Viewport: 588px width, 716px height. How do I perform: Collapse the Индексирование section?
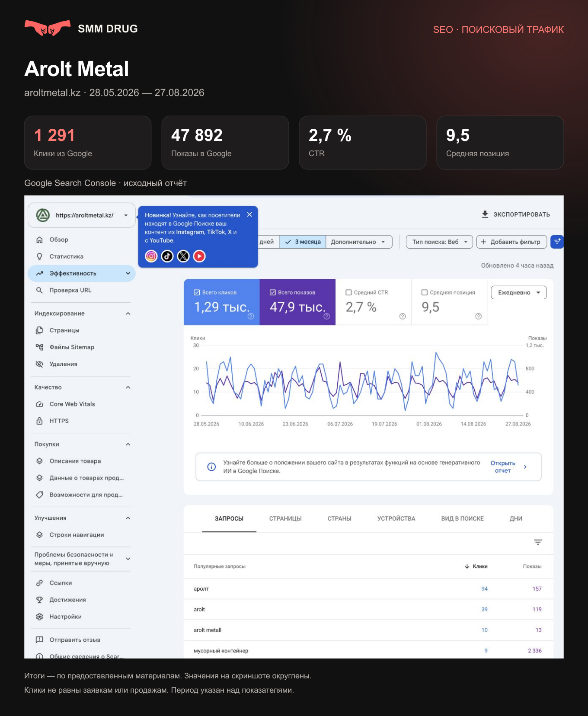coord(128,313)
